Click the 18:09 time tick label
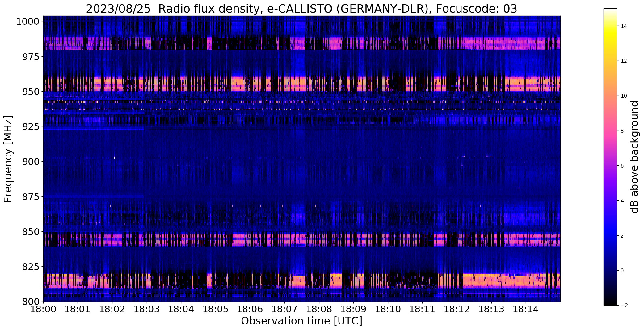 coord(353,309)
